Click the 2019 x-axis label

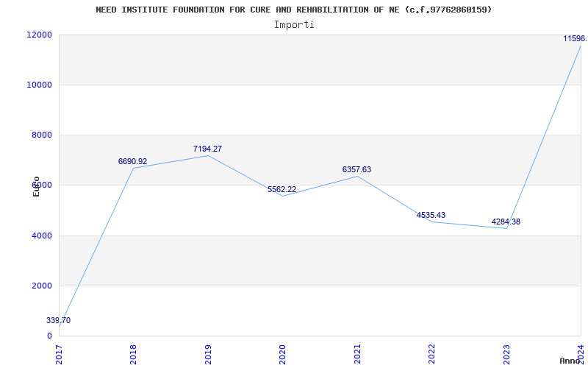pyautogui.click(x=208, y=354)
